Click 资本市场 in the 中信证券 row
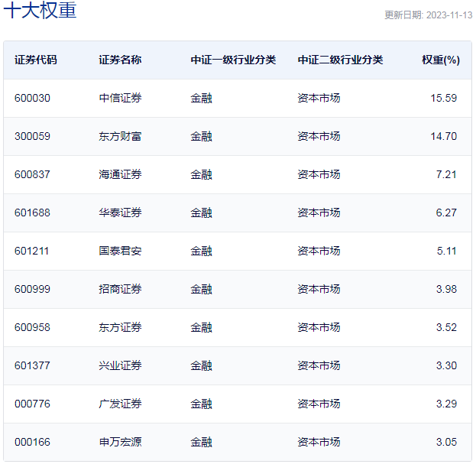Viewport: 476px width, 464px height. [x=319, y=98]
